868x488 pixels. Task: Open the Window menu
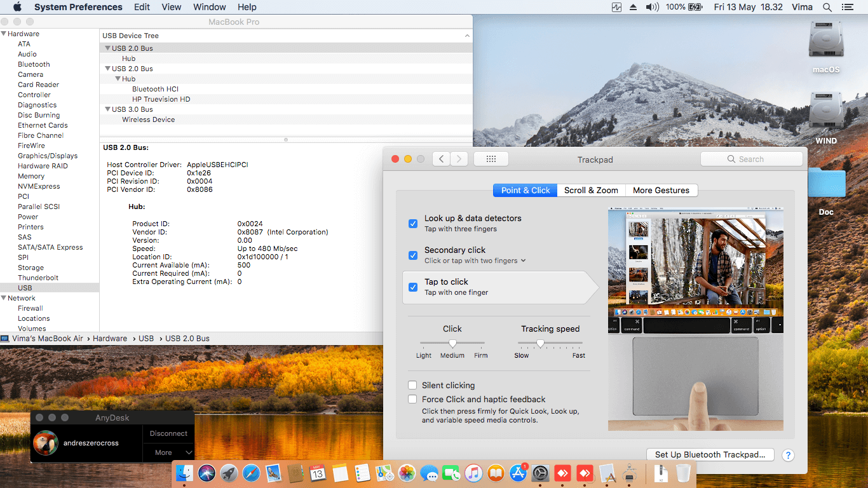209,7
